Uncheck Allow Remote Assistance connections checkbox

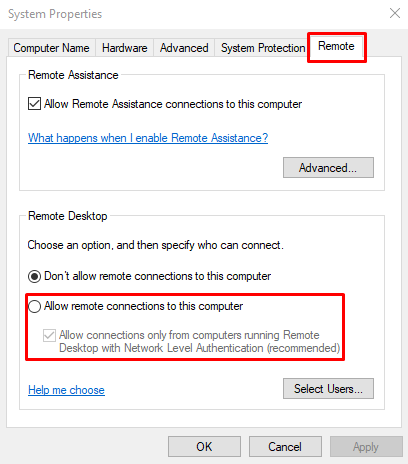(34, 104)
